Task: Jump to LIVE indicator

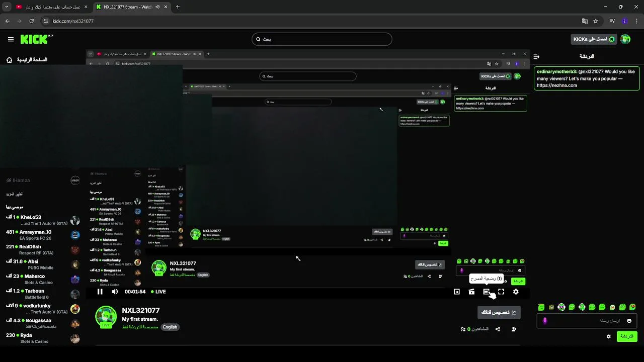Action: coord(158,292)
